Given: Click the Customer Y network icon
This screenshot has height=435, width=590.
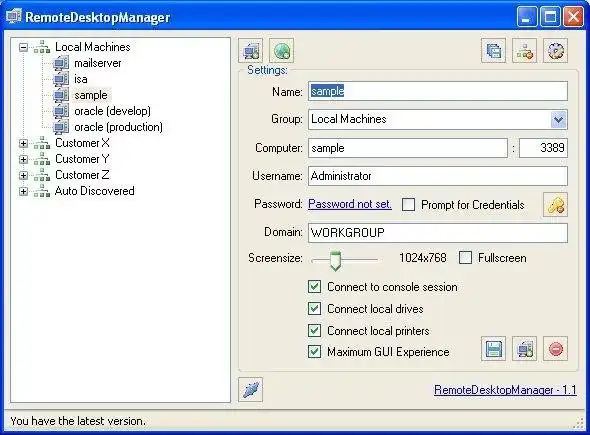Looking at the screenshot, I should 42,159.
